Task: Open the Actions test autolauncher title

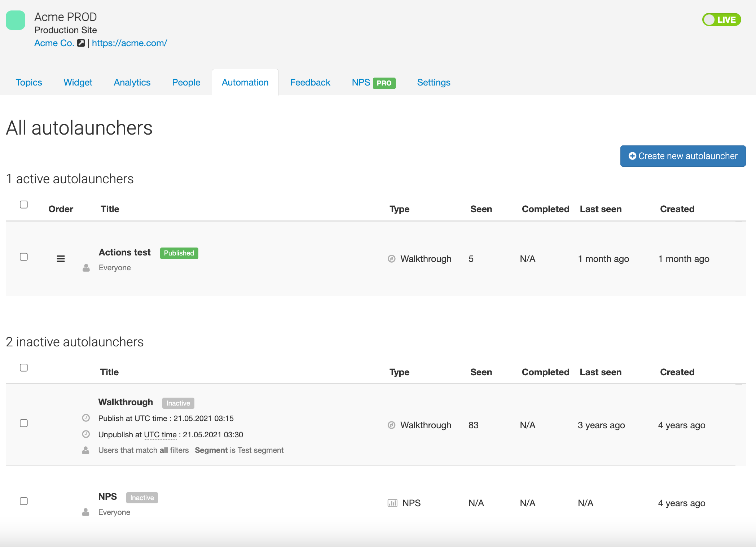Action: [124, 252]
